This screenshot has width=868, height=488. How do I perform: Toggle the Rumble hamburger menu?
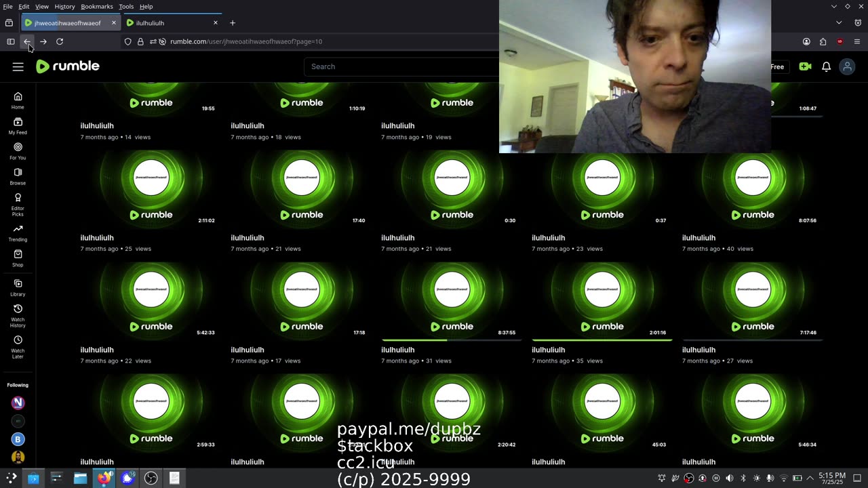coord(18,66)
